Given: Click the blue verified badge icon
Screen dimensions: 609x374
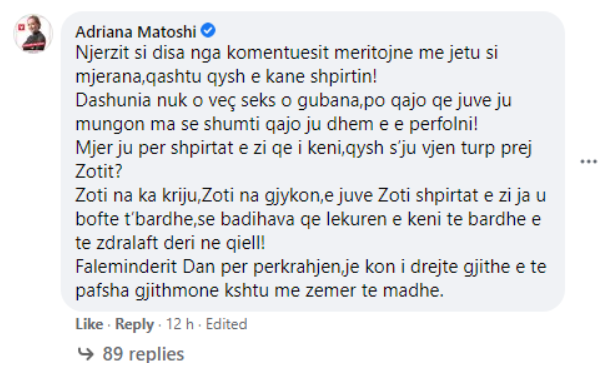Looking at the screenshot, I should (x=208, y=30).
